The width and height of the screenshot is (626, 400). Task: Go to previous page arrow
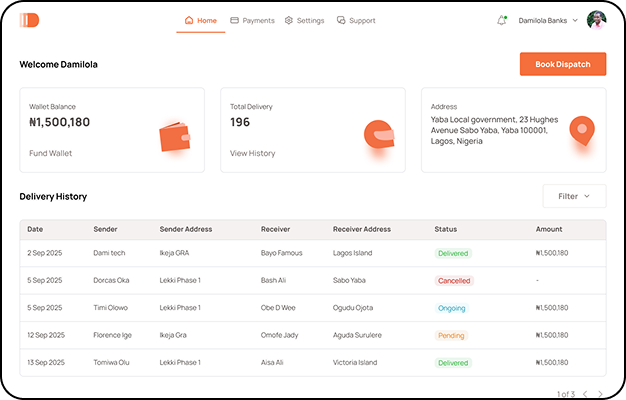(x=585, y=394)
